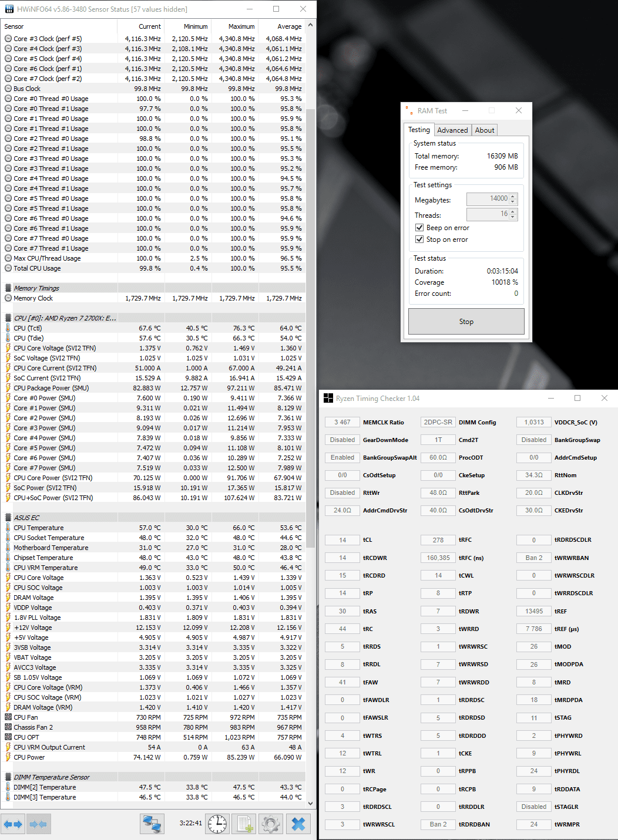Click the shrink columns arrows icon
This screenshot has height=840, width=618.
(x=38, y=824)
